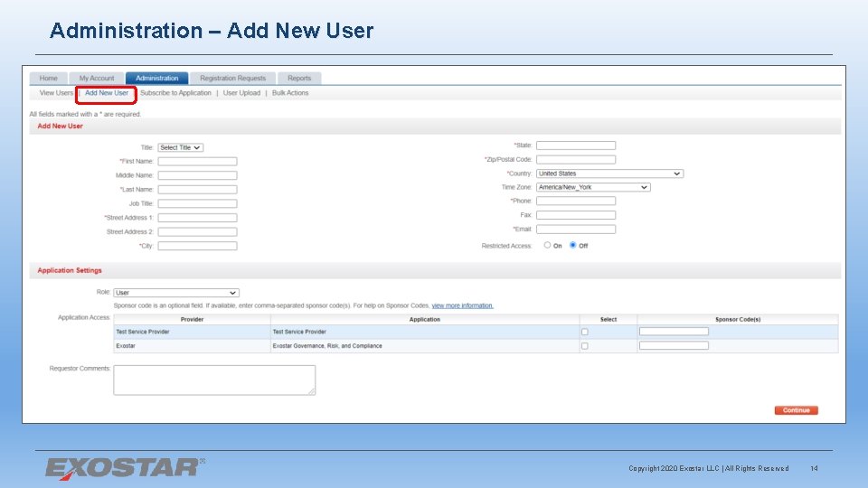The width and height of the screenshot is (868, 488).
Task: Click the Zip/Postal Code field
Action: pyautogui.click(x=576, y=159)
